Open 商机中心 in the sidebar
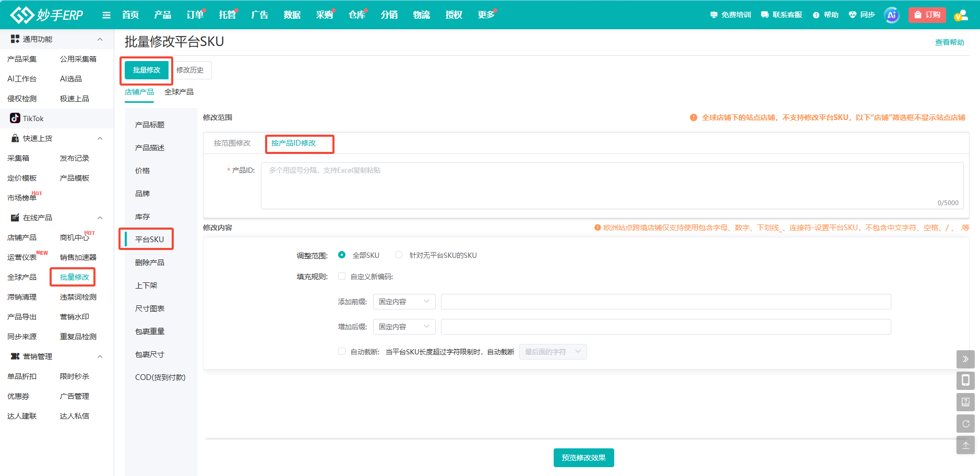Image resolution: width=980 pixels, height=476 pixels. click(x=75, y=237)
